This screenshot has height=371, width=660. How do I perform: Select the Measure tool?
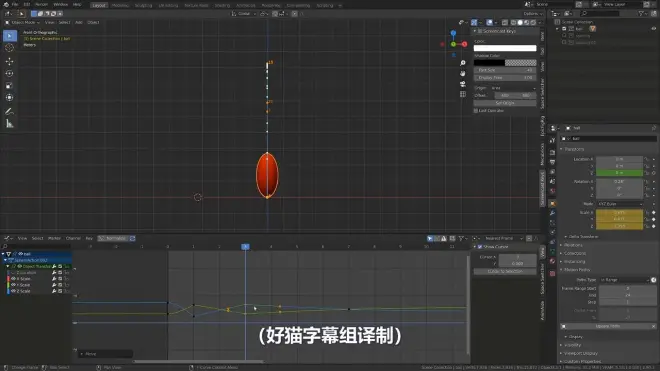click(x=9, y=124)
